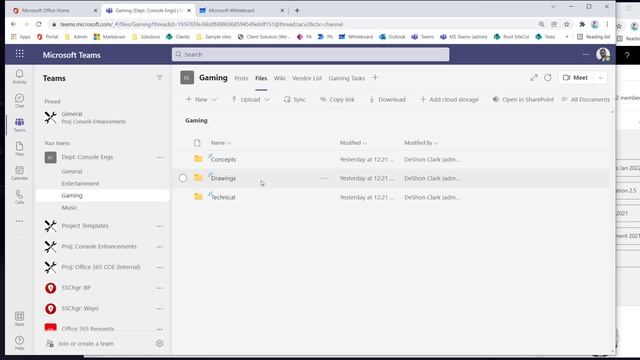Switch to the Posts tab
Screen dimensions: 640x360
point(241,78)
